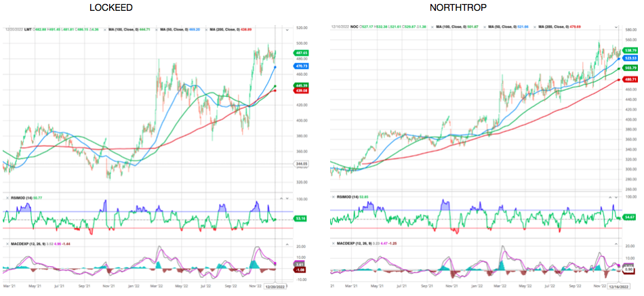This screenshot has width=644, height=296.
Task: Click the -1.08 MACD histogram value tag
Action: point(301,270)
